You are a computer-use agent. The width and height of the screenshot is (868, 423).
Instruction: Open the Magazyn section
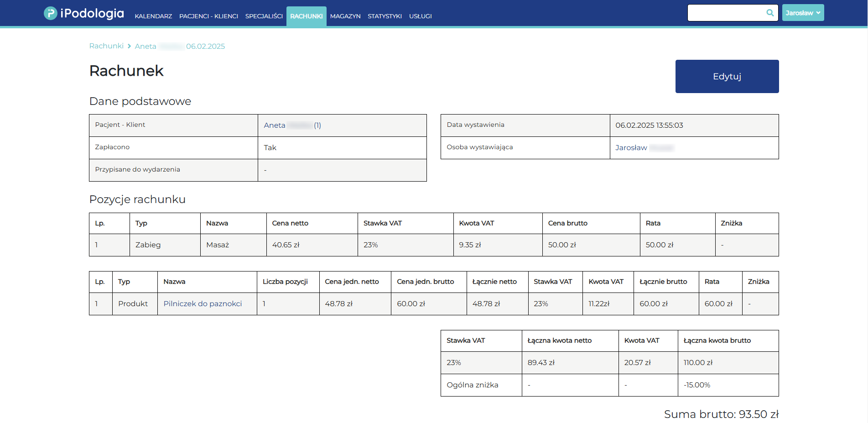tap(345, 16)
